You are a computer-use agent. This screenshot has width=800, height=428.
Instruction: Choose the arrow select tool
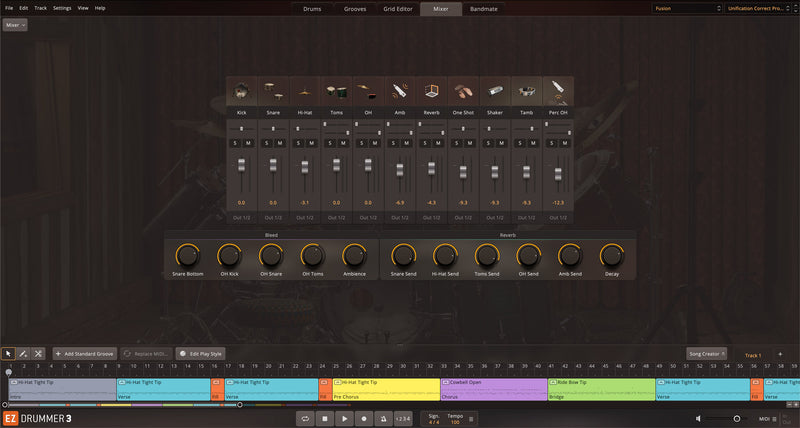[8, 354]
